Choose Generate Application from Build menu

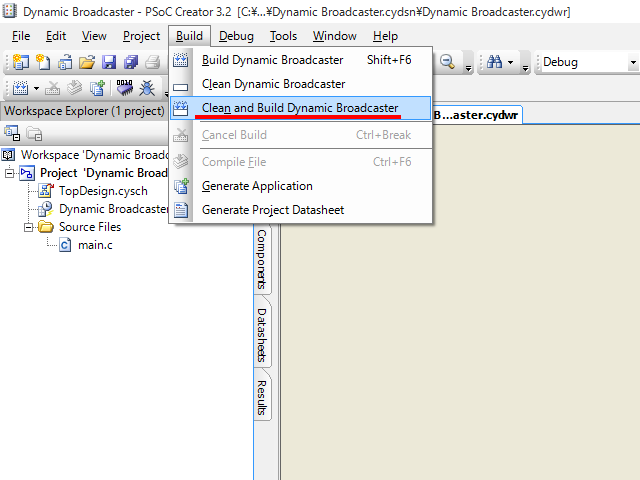300,186
